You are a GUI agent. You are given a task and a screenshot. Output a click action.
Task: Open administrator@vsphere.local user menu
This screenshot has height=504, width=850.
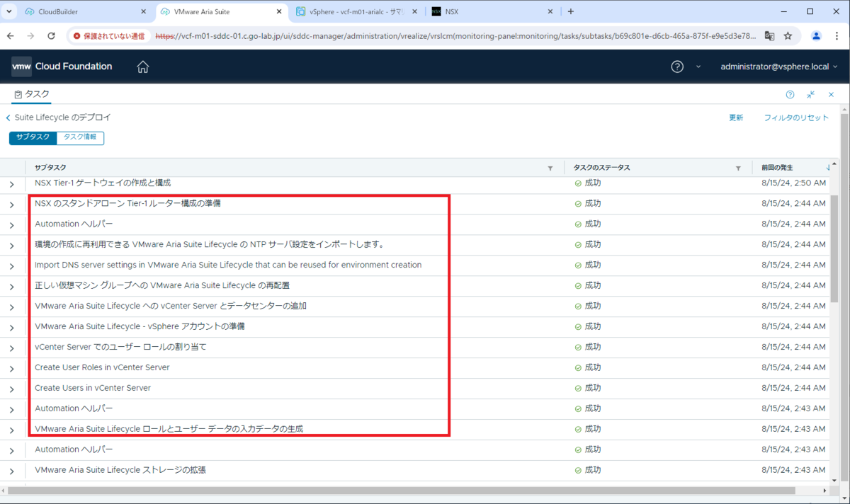pyautogui.click(x=778, y=67)
